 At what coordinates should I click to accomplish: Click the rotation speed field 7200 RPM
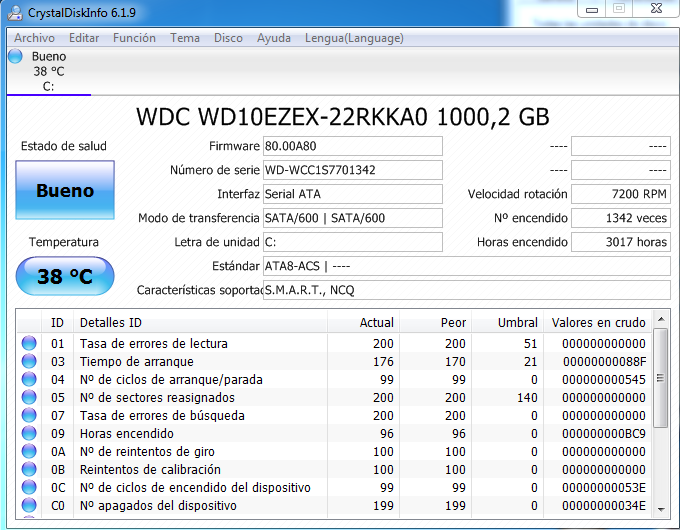621,194
